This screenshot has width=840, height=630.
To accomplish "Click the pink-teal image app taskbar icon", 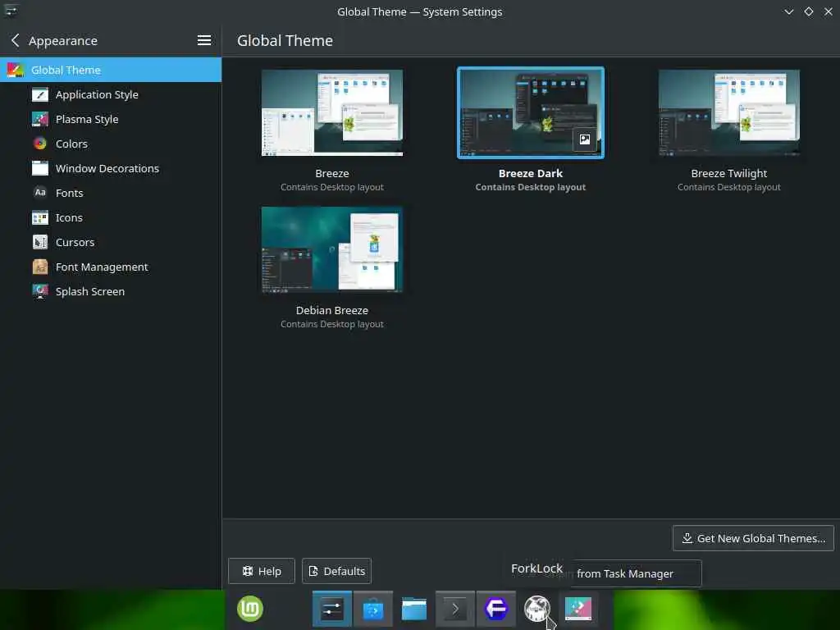I will tap(578, 609).
